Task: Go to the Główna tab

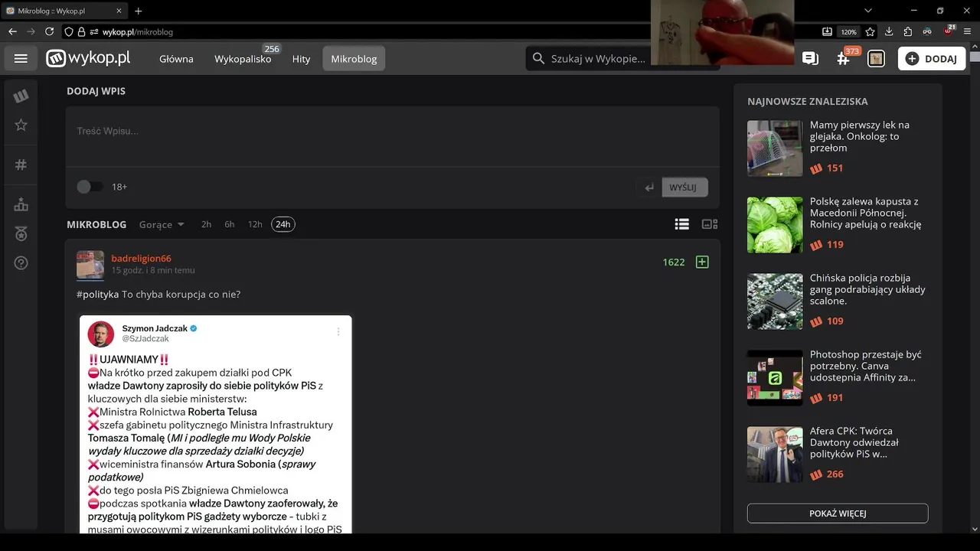Action: pos(176,59)
